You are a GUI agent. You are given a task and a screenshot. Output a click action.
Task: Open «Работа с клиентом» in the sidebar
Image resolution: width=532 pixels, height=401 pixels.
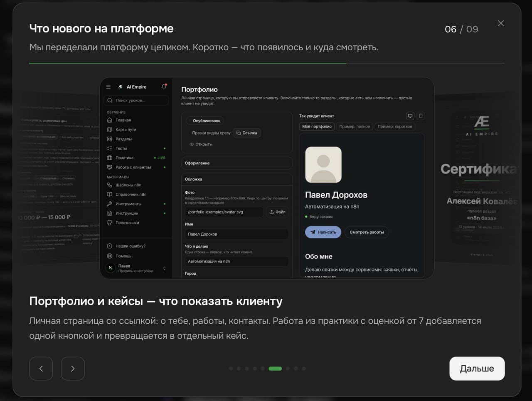136,167
